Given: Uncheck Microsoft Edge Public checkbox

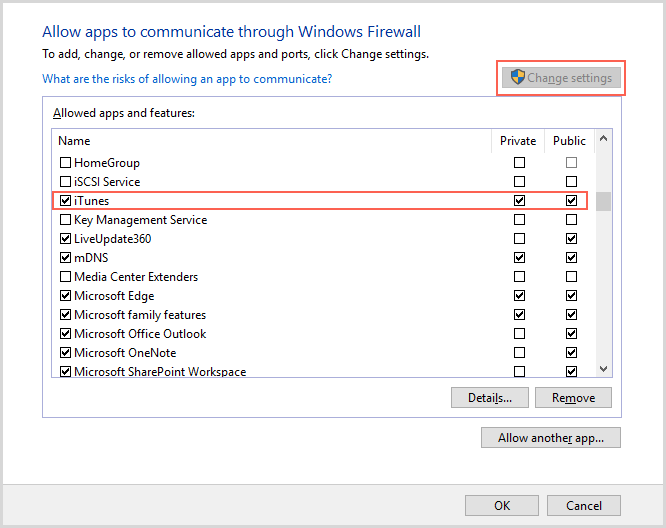Looking at the screenshot, I should tap(571, 296).
